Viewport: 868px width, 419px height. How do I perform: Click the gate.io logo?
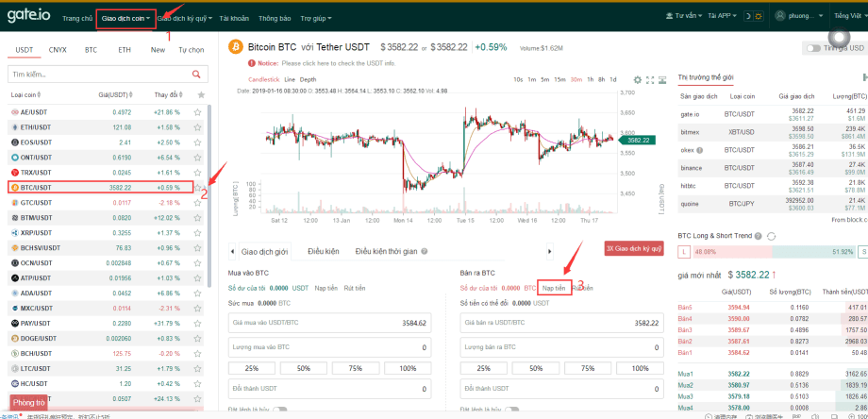click(29, 16)
